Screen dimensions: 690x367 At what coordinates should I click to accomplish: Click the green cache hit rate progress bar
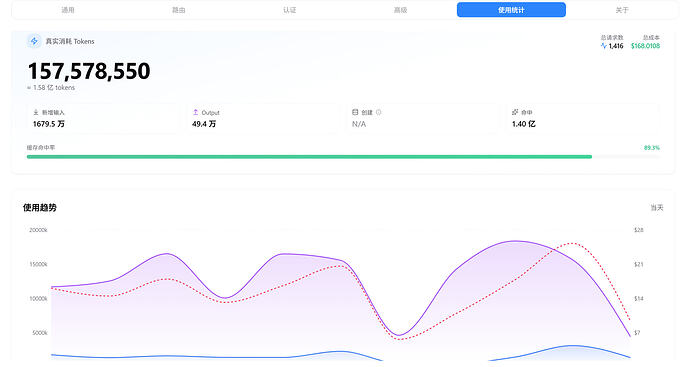pos(309,157)
